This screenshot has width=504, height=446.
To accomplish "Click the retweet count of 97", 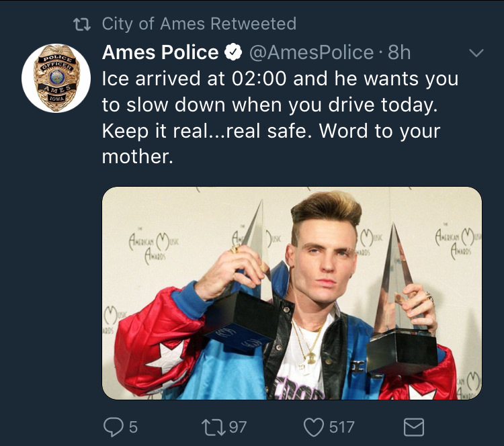I will coord(238,427).
